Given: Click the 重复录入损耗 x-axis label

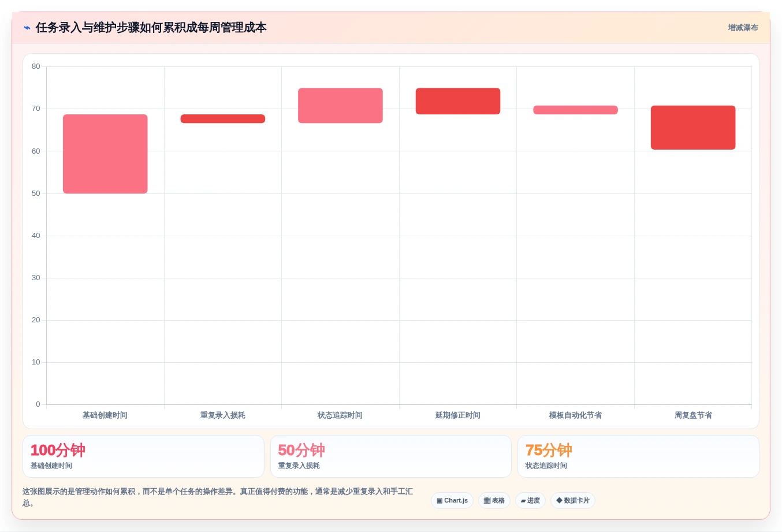Looking at the screenshot, I should tap(223, 415).
